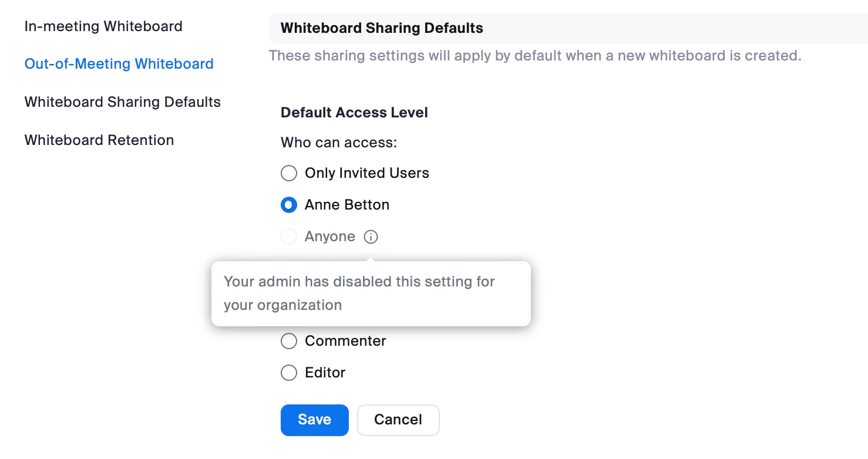
Task: Click the 'Editor' label text
Action: 325,373
